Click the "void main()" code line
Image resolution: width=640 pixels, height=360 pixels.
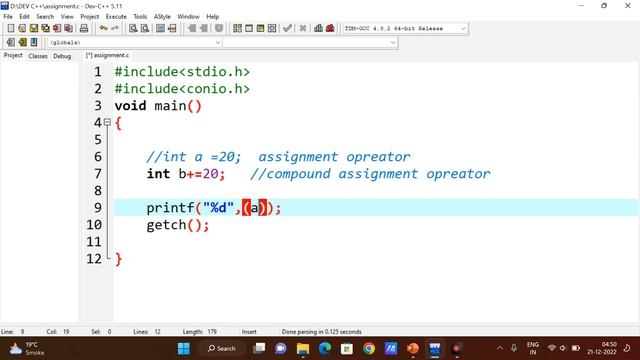coord(158,106)
